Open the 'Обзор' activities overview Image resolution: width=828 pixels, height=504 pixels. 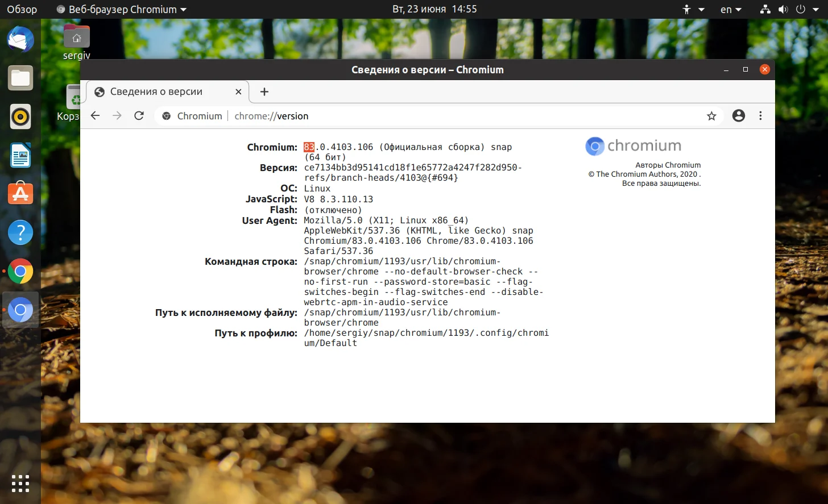[22, 9]
